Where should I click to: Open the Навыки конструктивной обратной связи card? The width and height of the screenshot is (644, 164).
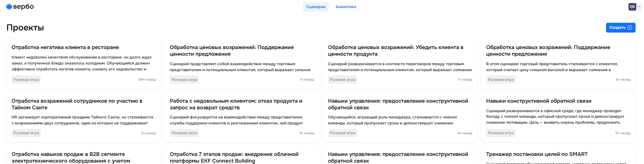[x=539, y=101]
